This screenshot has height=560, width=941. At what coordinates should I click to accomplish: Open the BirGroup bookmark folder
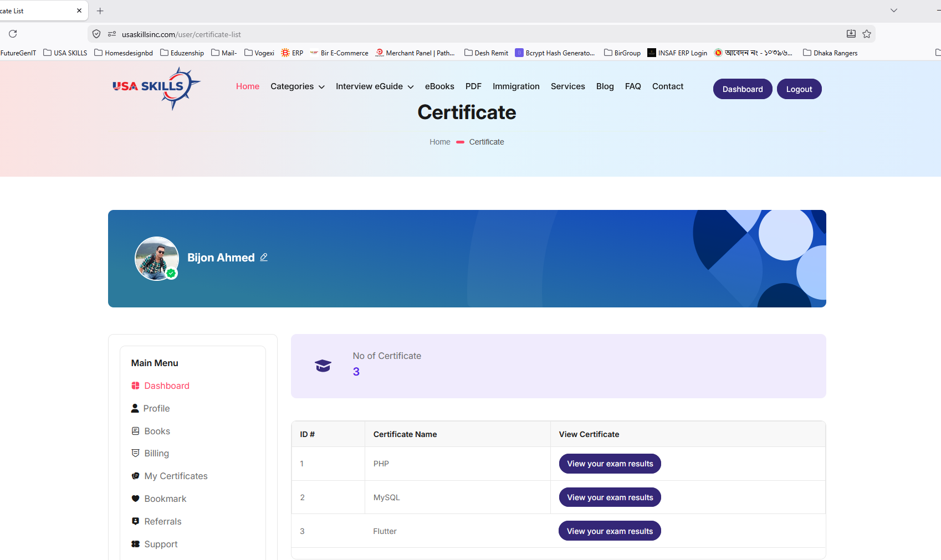tap(622, 53)
